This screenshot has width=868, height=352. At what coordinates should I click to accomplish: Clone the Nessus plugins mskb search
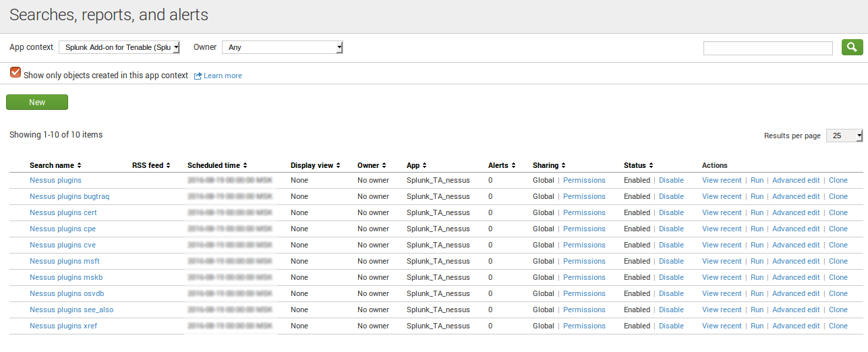point(838,278)
